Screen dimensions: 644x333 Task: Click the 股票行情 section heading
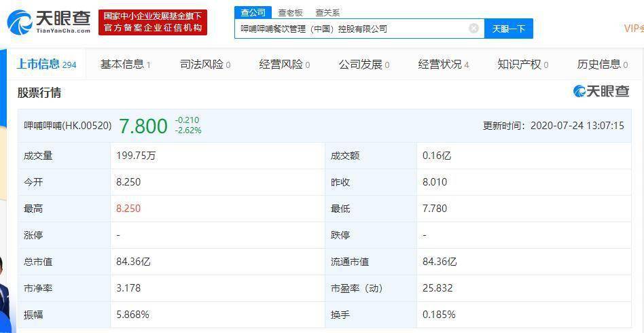click(39, 93)
